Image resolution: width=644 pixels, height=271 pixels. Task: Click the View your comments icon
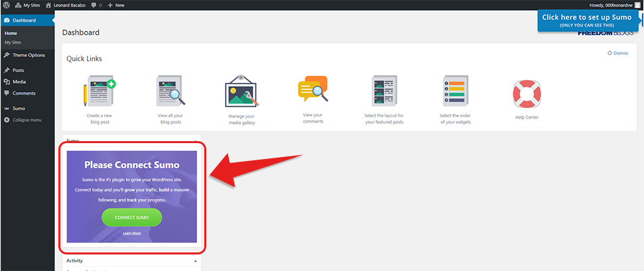(x=313, y=89)
